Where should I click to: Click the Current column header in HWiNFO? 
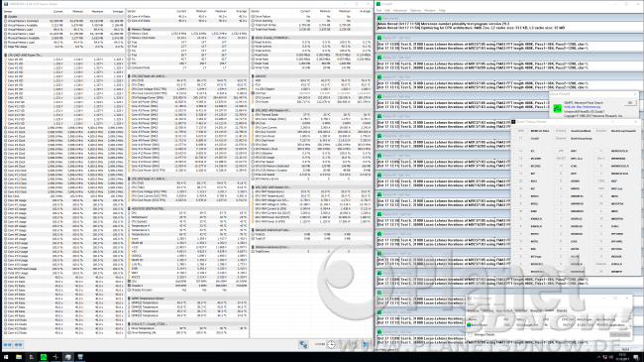point(57,11)
